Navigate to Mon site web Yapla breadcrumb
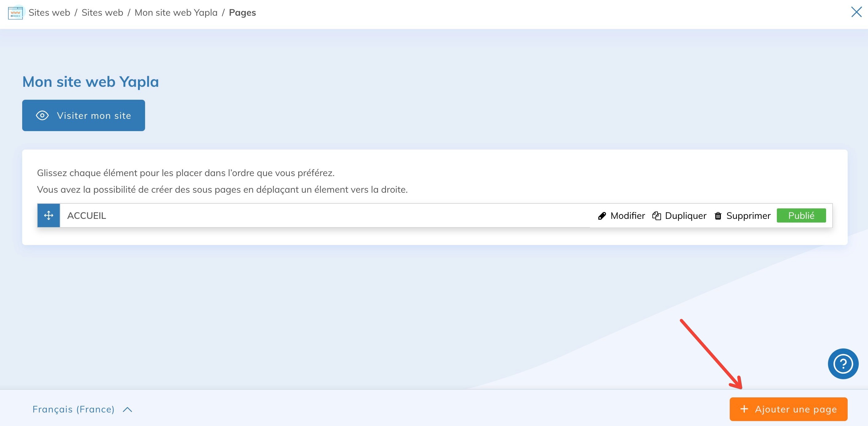The image size is (868, 426). (176, 12)
